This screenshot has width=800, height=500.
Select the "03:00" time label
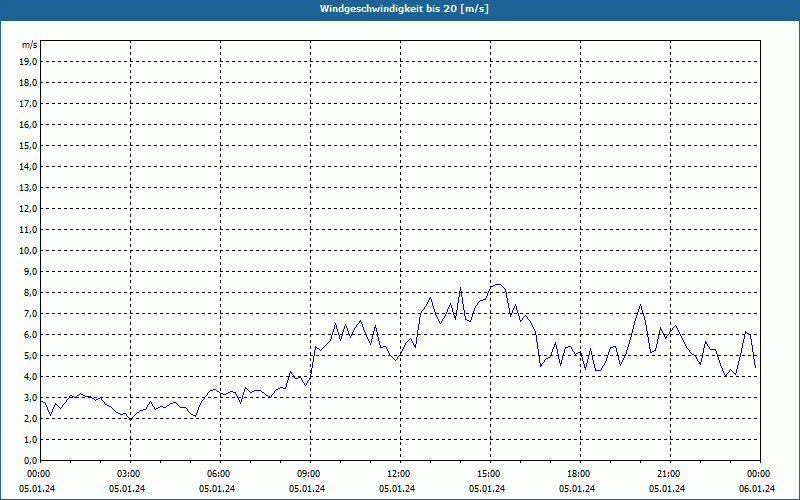pyautogui.click(x=131, y=474)
